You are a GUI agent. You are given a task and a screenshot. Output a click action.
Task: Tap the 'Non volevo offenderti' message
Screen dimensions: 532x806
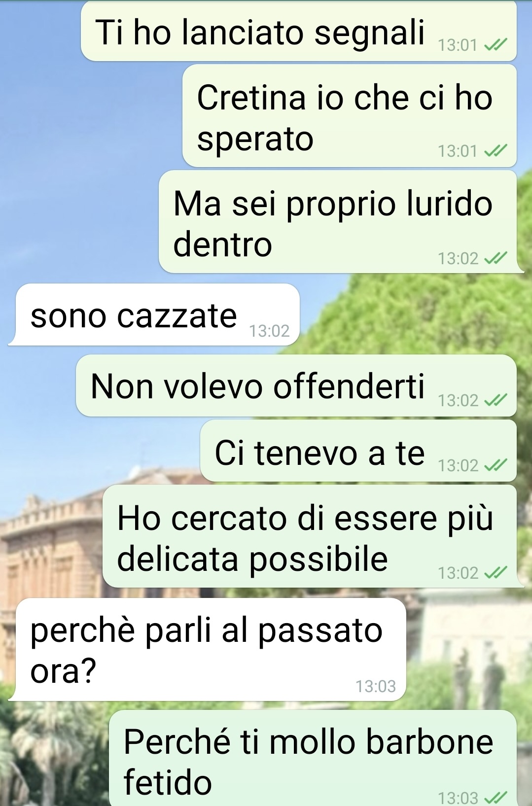[296, 385]
